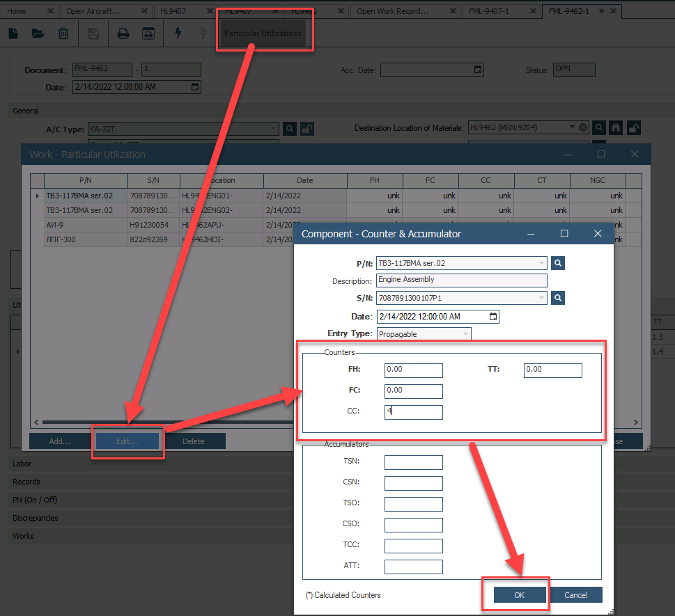Viewport: 675px width, 616px height.
Task: Search P/N with the magnifier icon
Action: point(557,263)
